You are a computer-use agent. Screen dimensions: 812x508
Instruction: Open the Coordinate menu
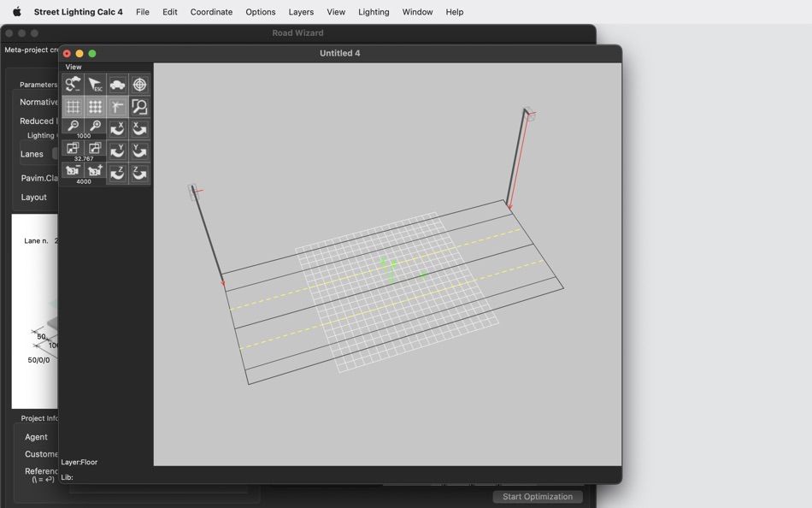click(211, 11)
